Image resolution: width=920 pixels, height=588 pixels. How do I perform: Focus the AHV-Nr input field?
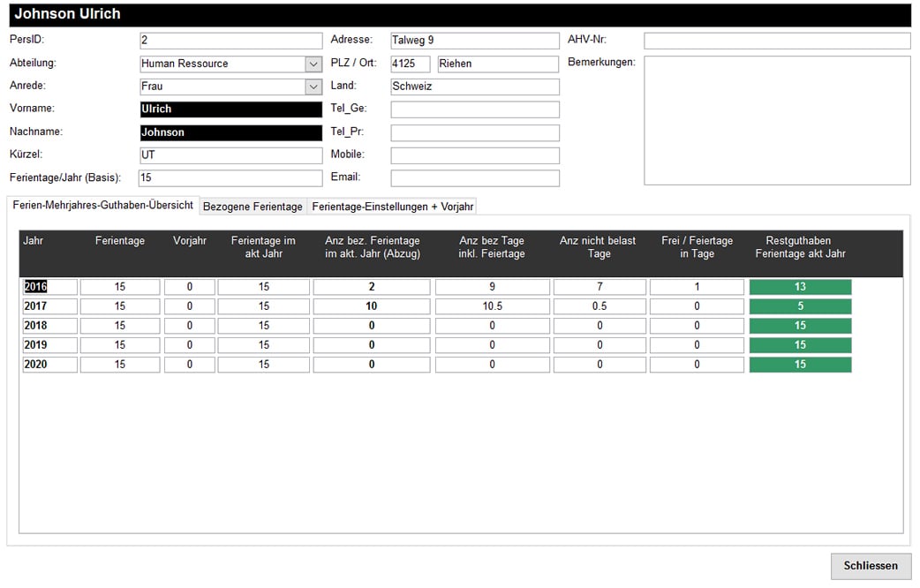click(x=776, y=41)
